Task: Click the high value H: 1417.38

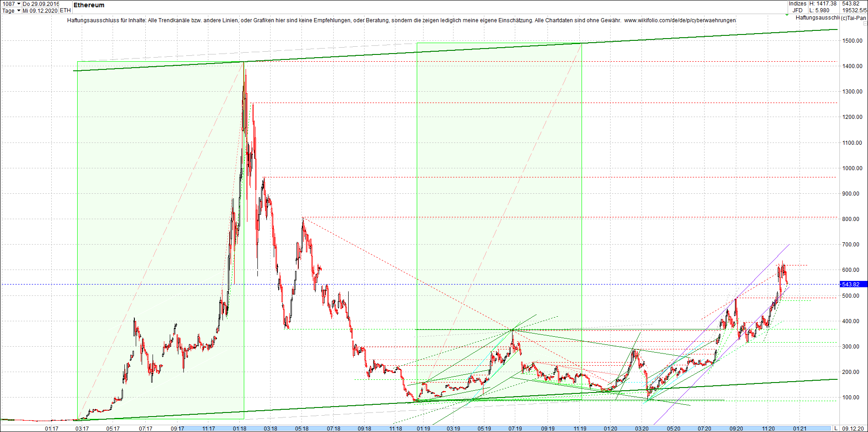Action: point(823,4)
